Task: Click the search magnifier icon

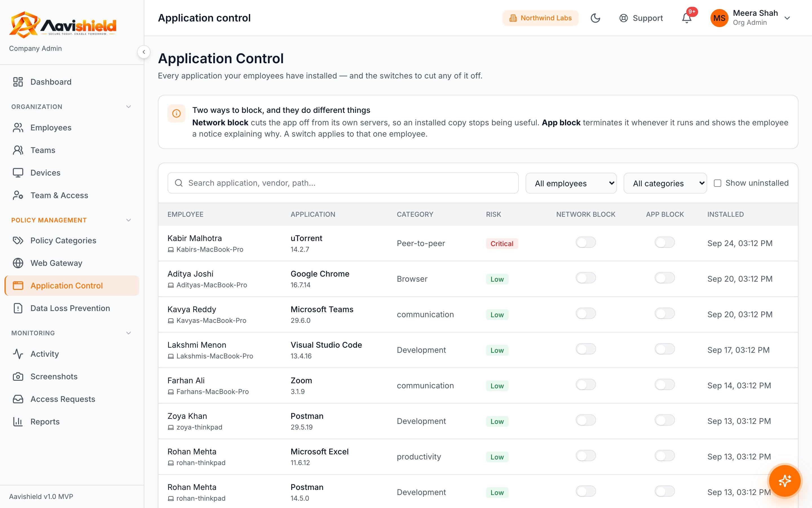Action: (179, 183)
